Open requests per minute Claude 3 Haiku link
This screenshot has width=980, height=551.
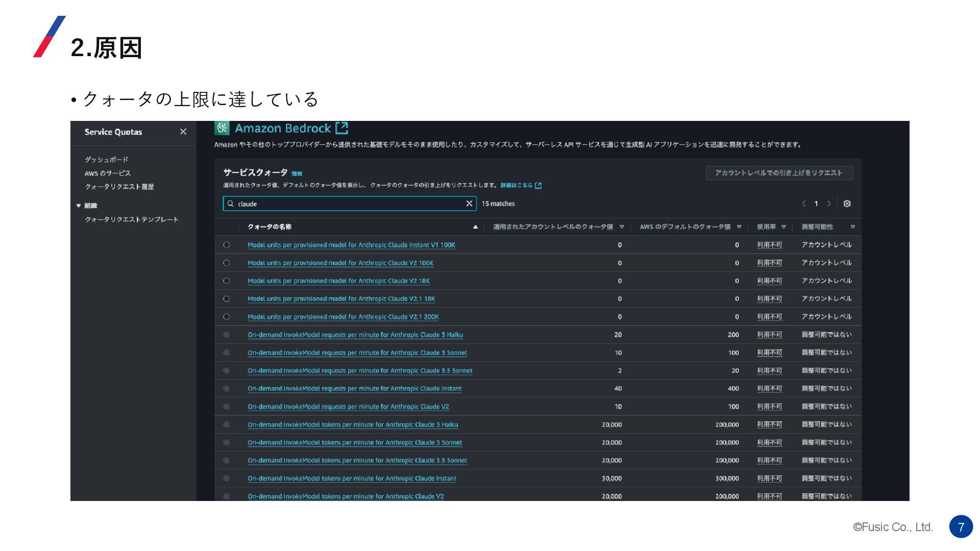355,335
